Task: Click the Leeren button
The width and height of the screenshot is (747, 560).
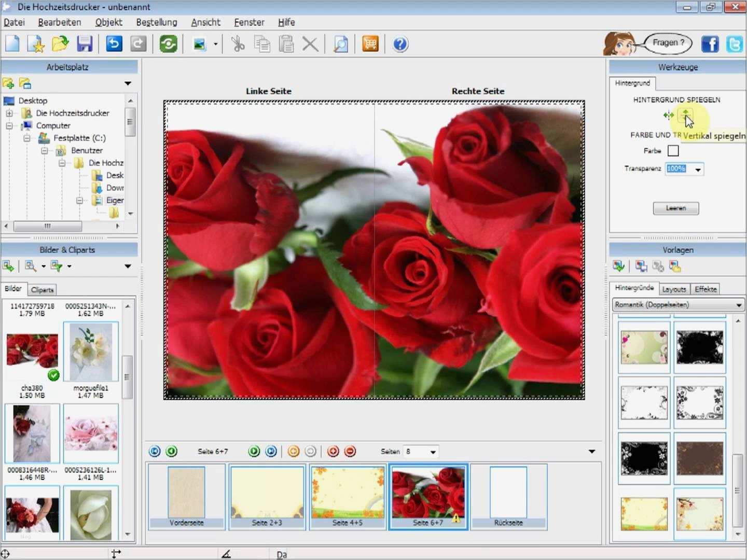Action: [x=675, y=208]
